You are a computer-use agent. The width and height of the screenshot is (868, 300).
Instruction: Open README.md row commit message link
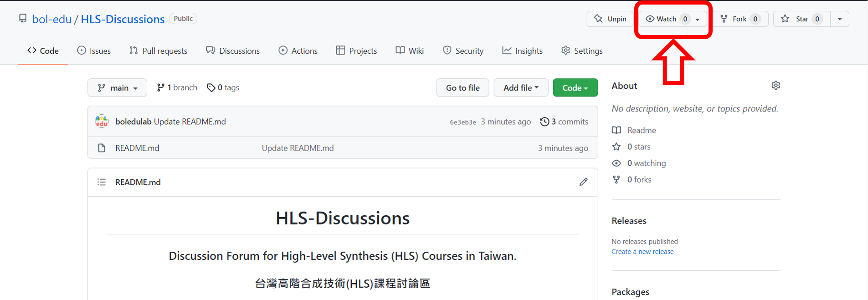click(x=298, y=148)
